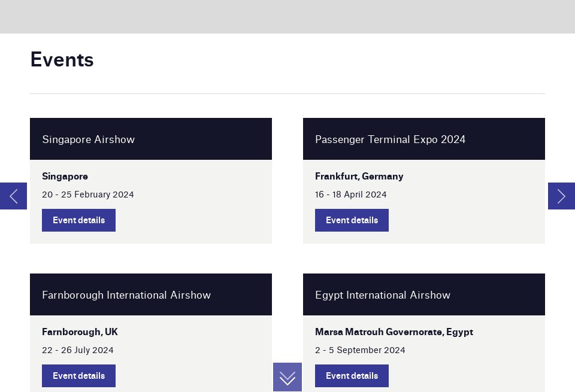Screen dimensions: 575x392
Task: Click the Frankfurt, Germany location label
Action: coord(359,176)
